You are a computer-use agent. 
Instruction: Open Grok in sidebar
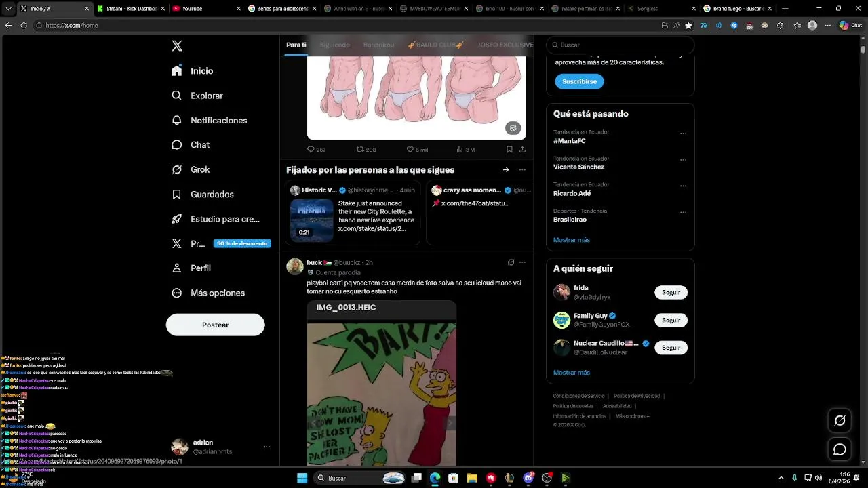click(191, 169)
